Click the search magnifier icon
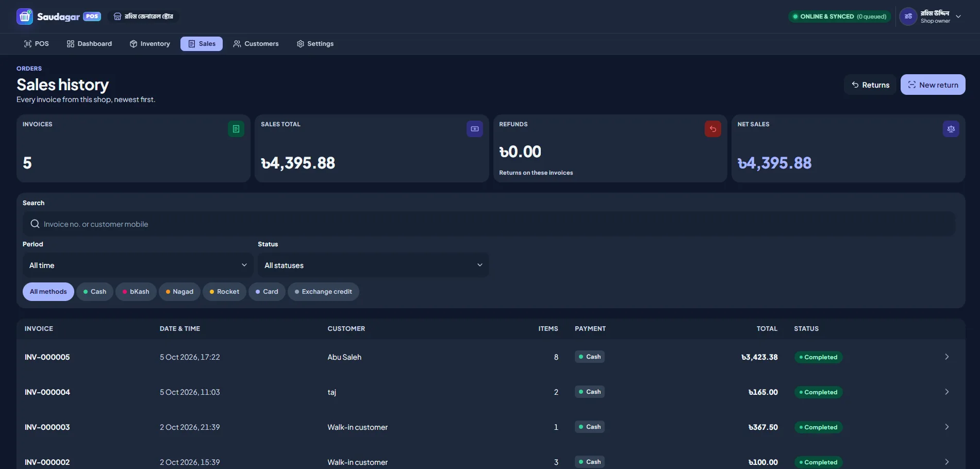 pos(35,224)
